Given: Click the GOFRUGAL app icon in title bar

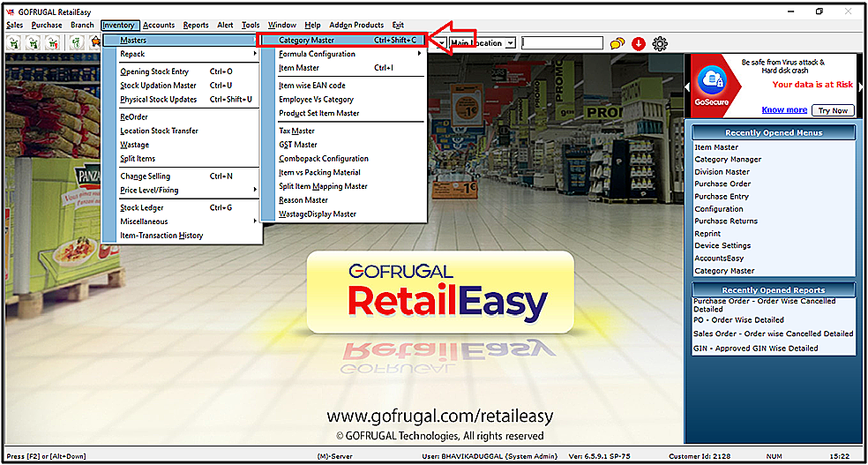Looking at the screenshot, I should coord(10,12).
